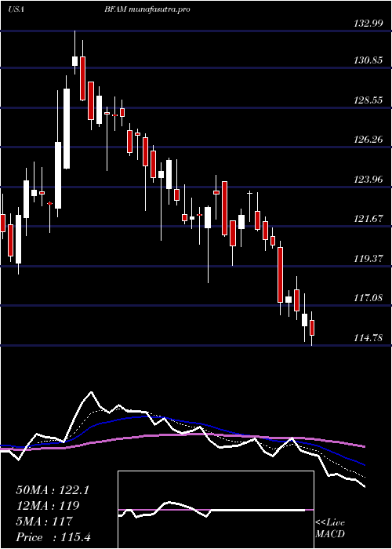The image size is (392, 549).
Task: Click the USA market label
Action: click(x=16, y=9)
